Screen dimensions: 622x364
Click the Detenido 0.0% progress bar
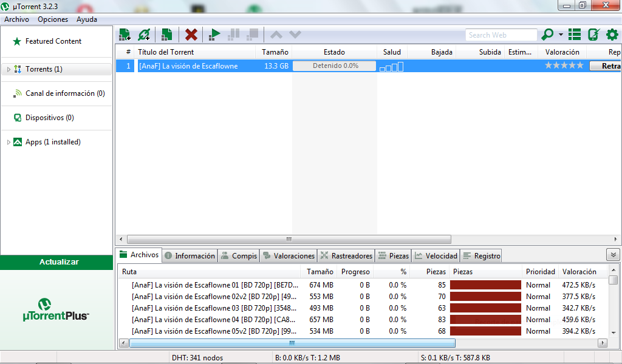(x=335, y=66)
